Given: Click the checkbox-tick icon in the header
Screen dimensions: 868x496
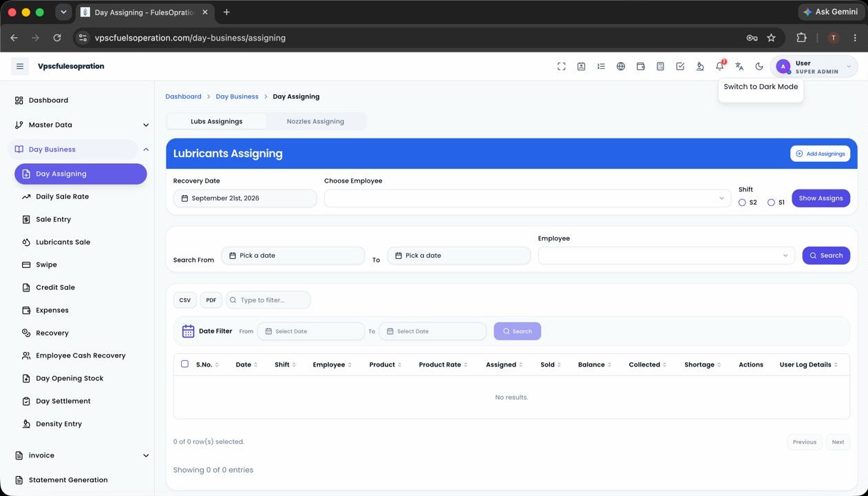Looking at the screenshot, I should click(x=680, y=66).
